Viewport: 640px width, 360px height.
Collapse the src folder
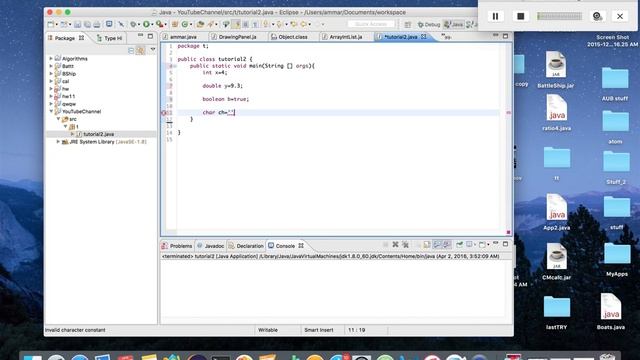coord(58,119)
